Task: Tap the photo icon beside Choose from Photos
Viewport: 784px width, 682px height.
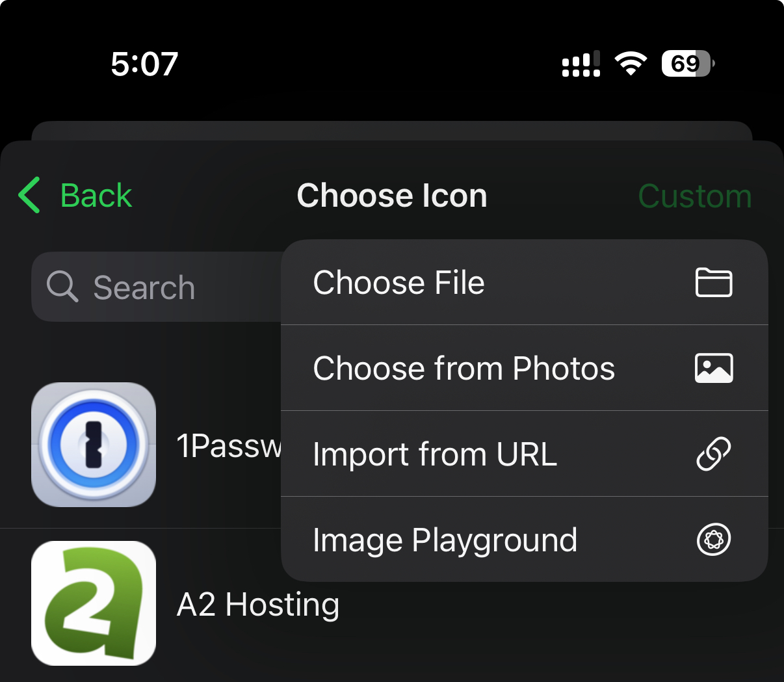Action: pos(714,369)
